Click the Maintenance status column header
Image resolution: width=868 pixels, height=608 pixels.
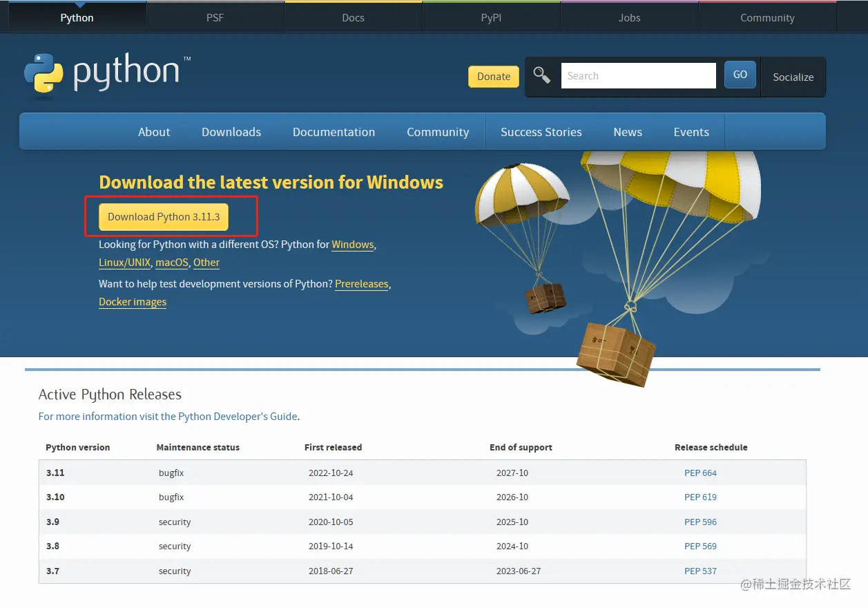coord(198,448)
